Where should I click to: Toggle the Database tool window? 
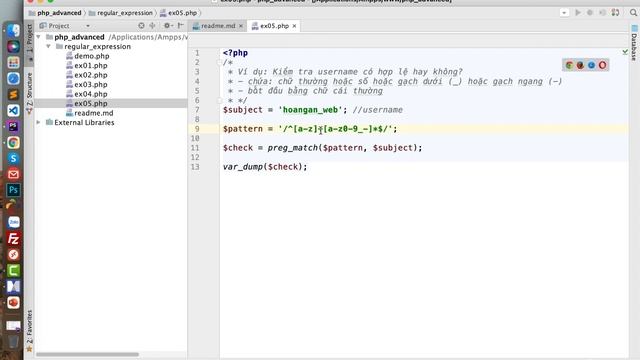[x=634, y=42]
